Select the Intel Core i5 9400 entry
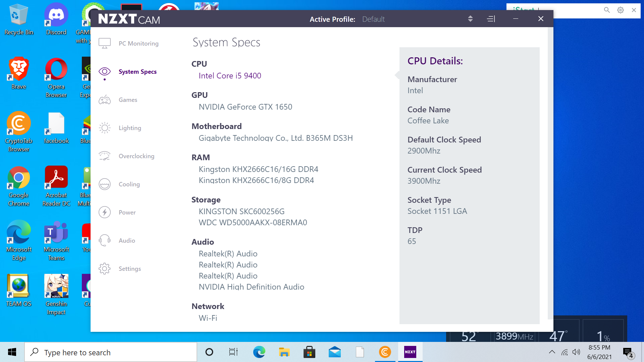Screen dimensions: 644x362 [x=230, y=75]
